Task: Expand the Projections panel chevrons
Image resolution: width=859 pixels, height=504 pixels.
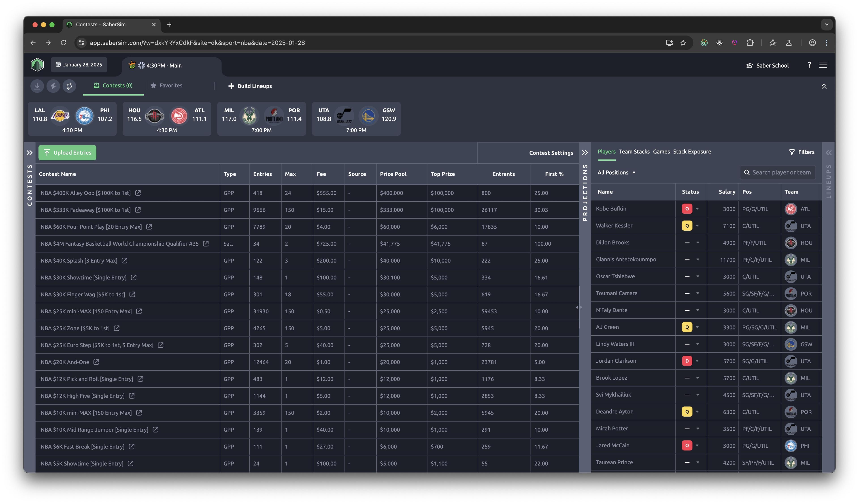Action: (x=585, y=153)
